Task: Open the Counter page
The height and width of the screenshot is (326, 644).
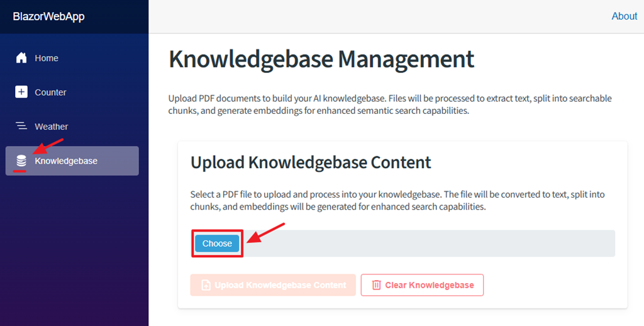Action: [72, 92]
